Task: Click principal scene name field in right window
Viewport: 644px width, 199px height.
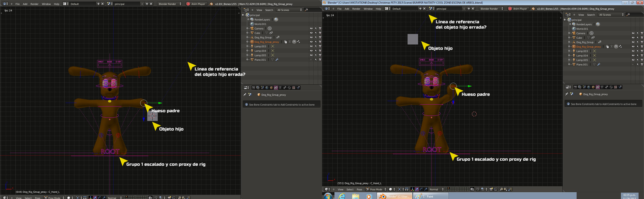Action: pyautogui.click(x=448, y=9)
